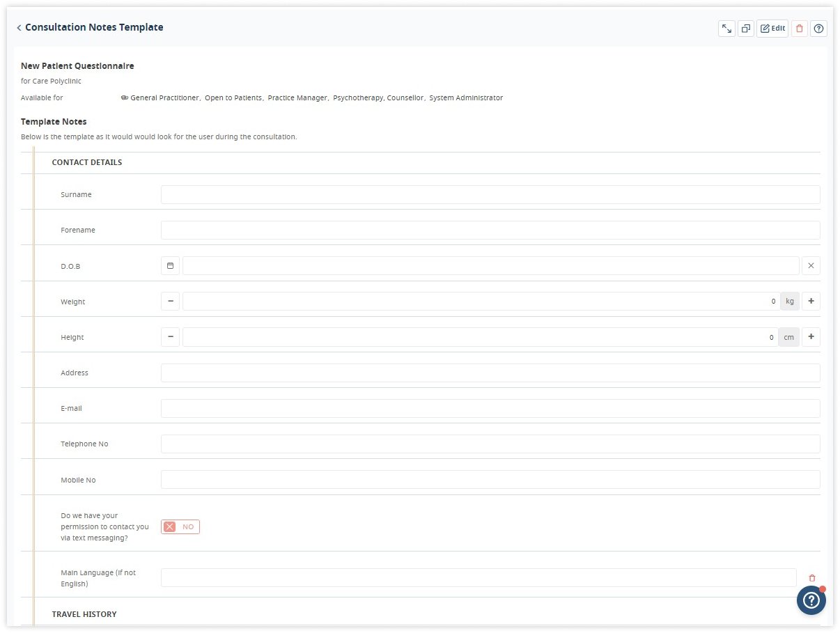
Task: Open the help question mark icon in header
Action: pyautogui.click(x=818, y=29)
